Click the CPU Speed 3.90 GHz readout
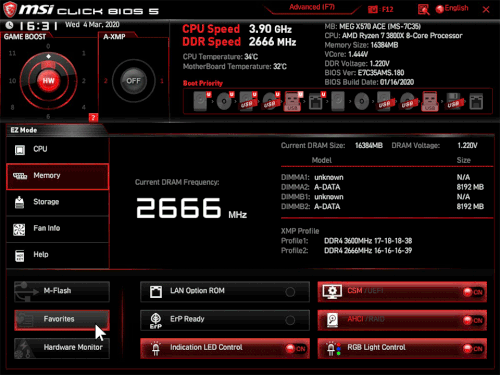 (x=237, y=29)
